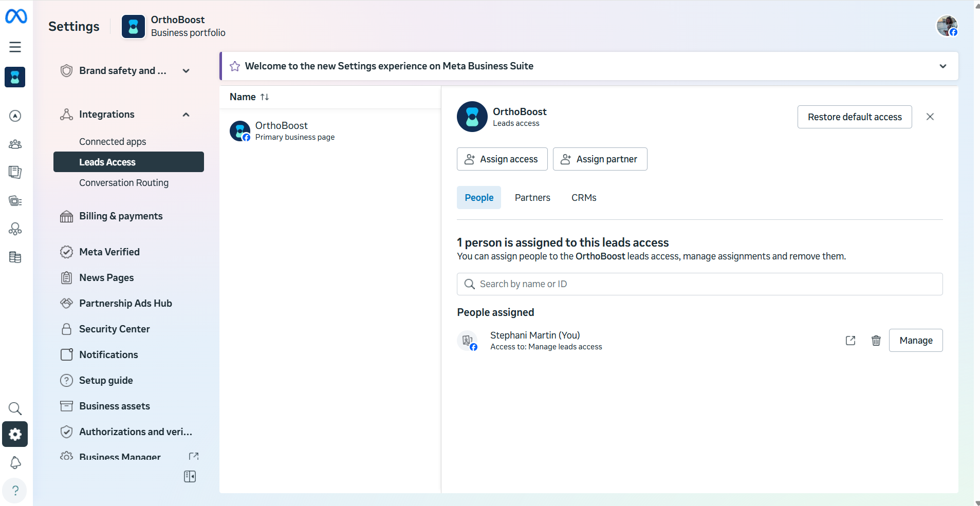The image size is (980, 506).
Task: Click the Assign partner button
Action: tap(600, 159)
